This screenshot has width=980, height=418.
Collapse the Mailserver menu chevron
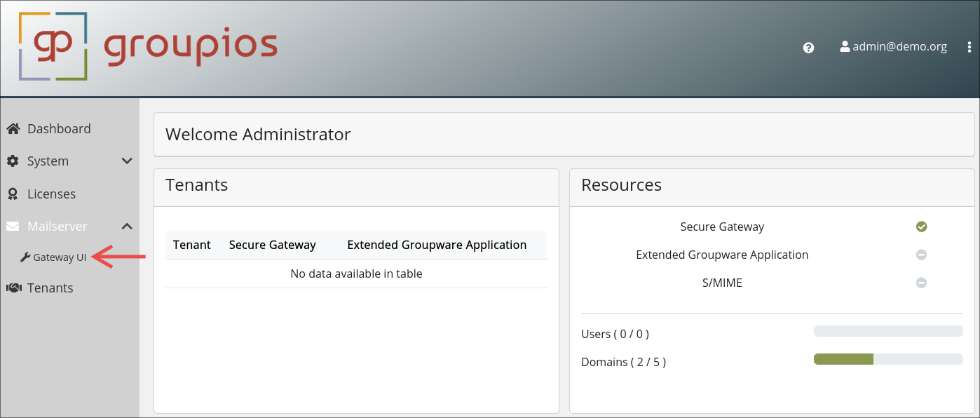click(127, 226)
